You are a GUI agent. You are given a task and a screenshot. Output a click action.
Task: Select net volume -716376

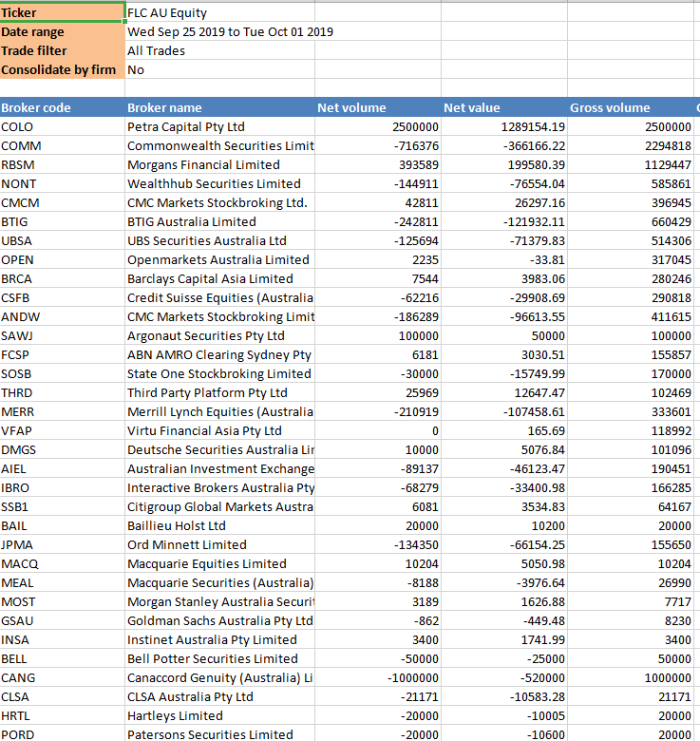point(378,145)
